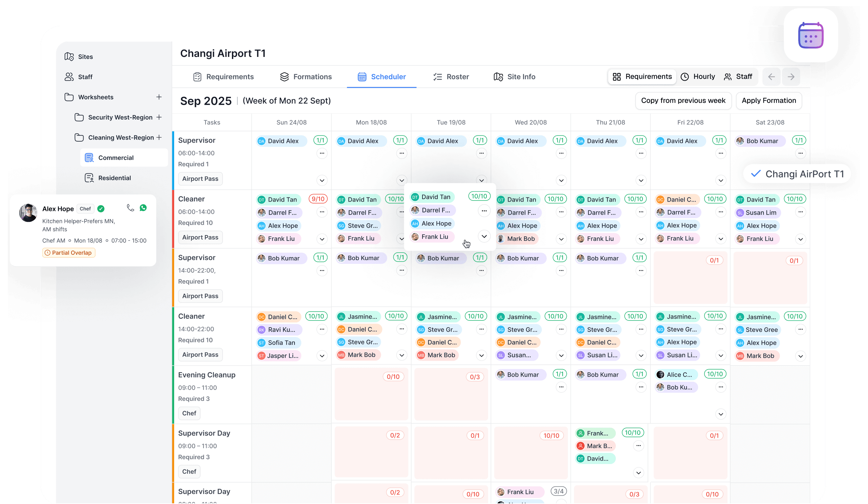The height and width of the screenshot is (504, 868).
Task: Open more options for Supervisor morning Sun 24/08
Action: pyautogui.click(x=322, y=153)
